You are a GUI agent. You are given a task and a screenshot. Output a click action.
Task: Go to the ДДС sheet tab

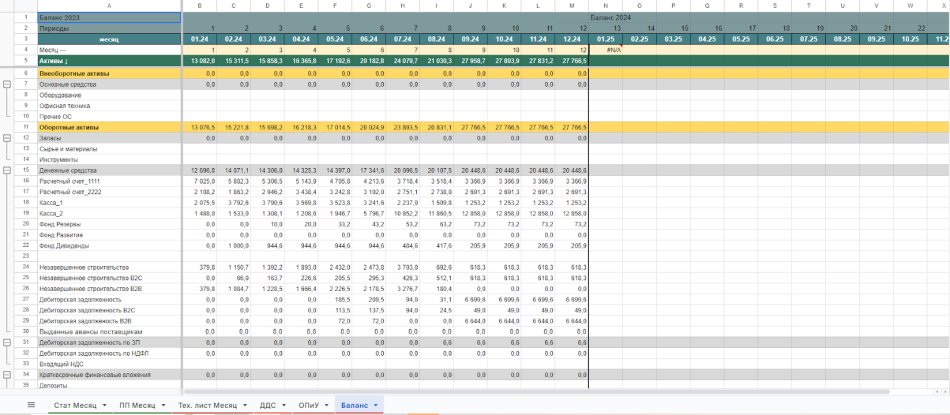pos(267,405)
